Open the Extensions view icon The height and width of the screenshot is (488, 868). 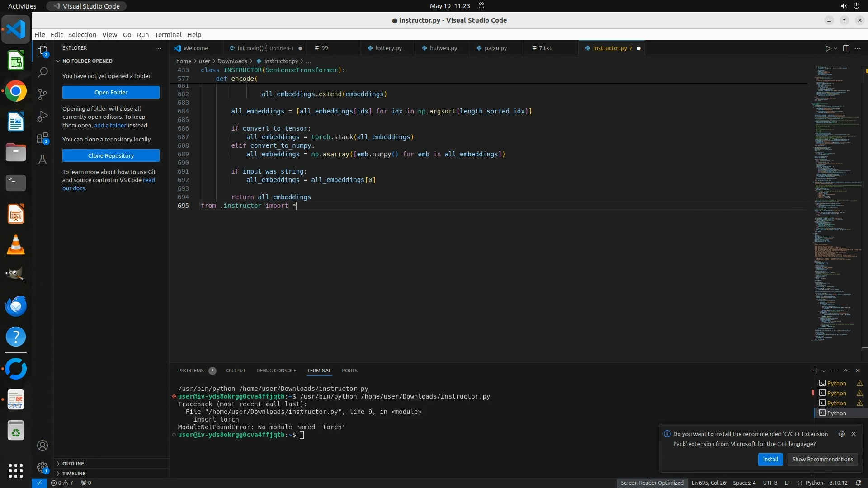(42, 138)
